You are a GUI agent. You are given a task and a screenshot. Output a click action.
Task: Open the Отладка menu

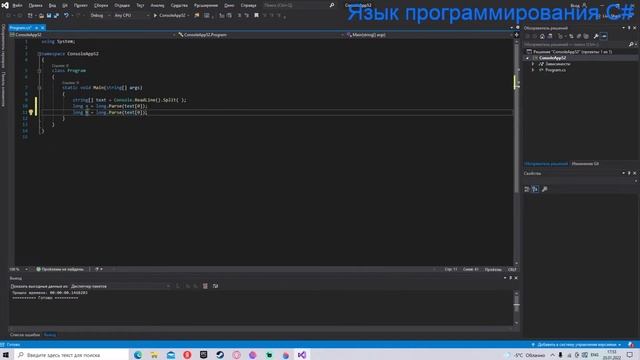tap(122, 5)
